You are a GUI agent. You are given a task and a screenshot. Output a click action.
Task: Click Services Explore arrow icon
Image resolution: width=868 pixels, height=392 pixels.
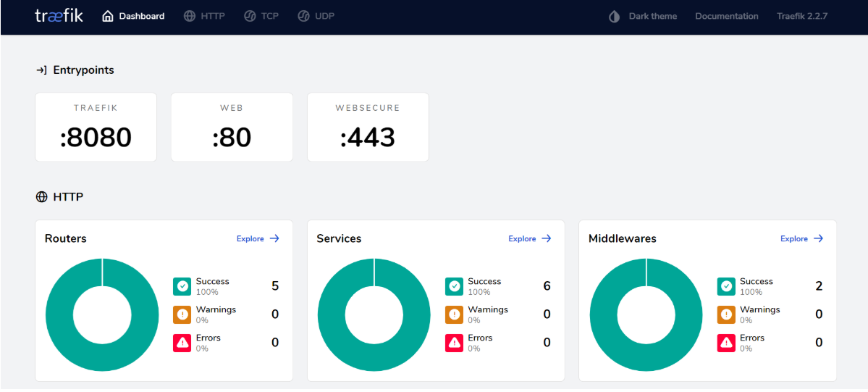click(x=547, y=238)
